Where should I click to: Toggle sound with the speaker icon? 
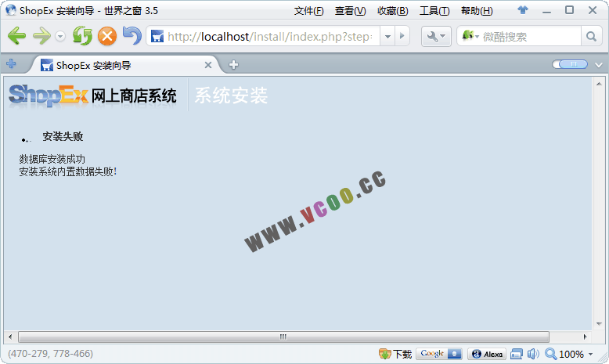tap(533, 354)
